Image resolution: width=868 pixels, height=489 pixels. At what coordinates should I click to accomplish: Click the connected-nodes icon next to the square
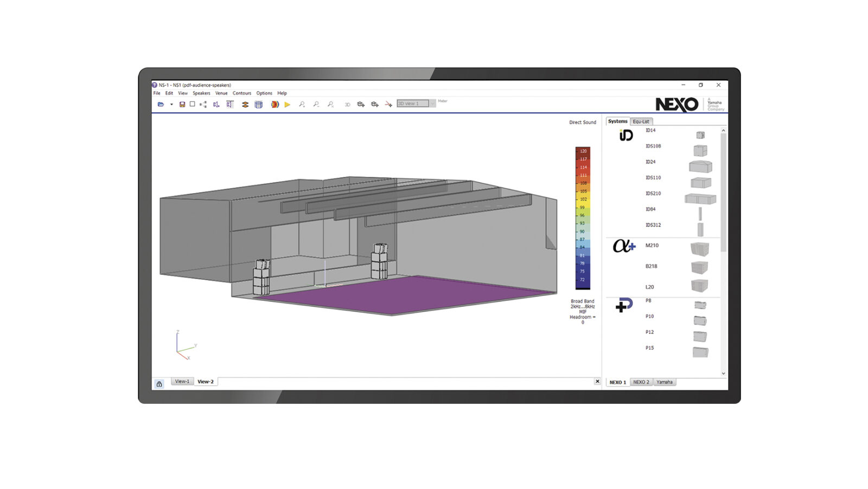point(203,104)
